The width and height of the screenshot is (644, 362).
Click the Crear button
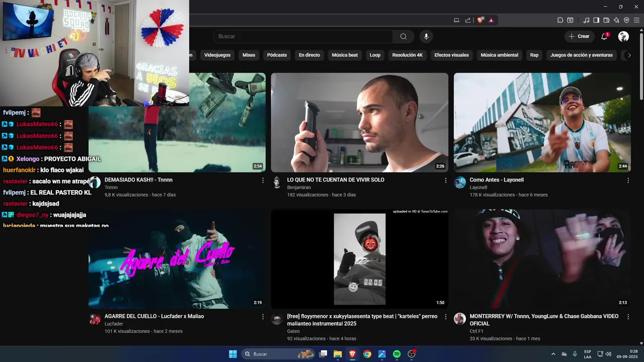click(x=579, y=36)
